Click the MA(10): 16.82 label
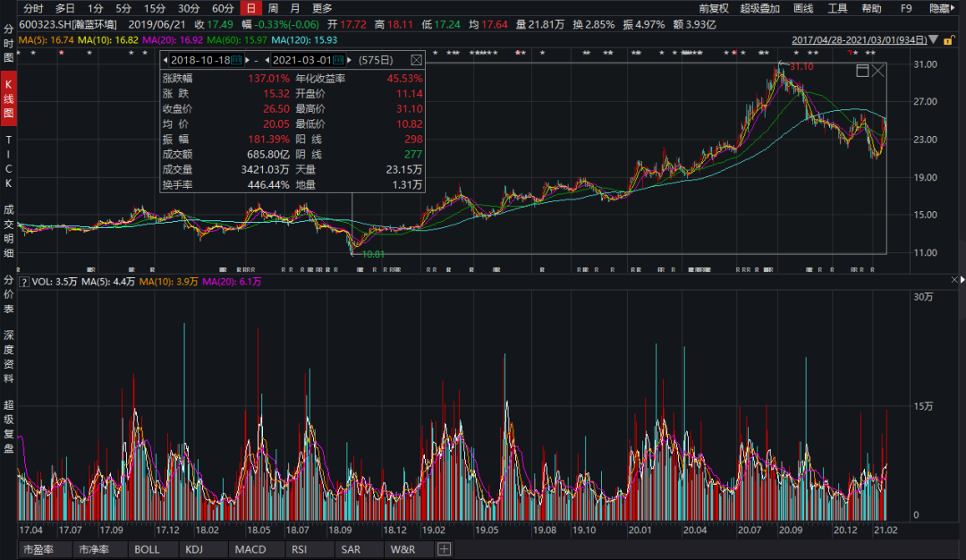 tap(108, 40)
